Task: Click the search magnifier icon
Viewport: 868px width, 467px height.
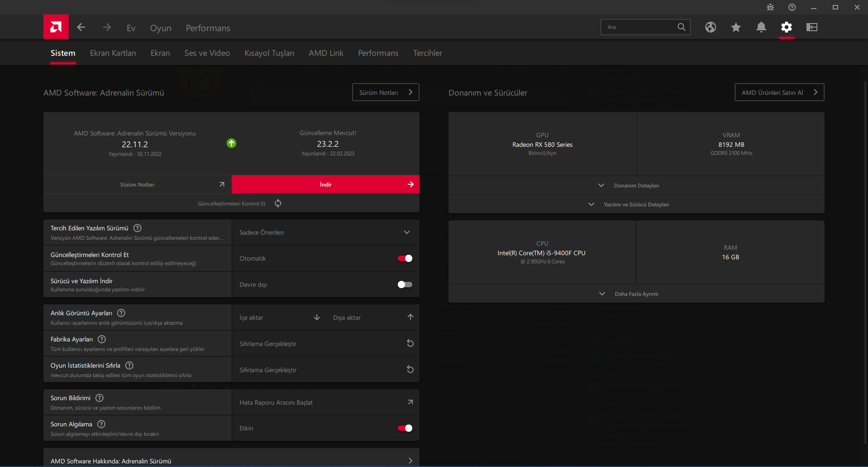Action: pos(681,27)
